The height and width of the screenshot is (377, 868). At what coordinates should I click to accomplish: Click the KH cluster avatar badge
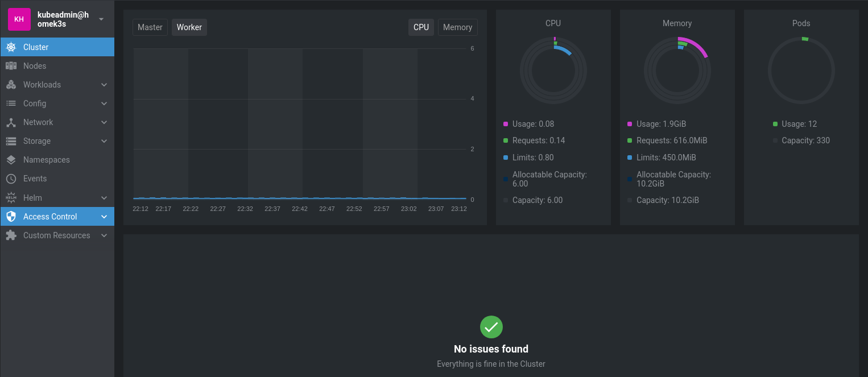pyautogui.click(x=19, y=19)
